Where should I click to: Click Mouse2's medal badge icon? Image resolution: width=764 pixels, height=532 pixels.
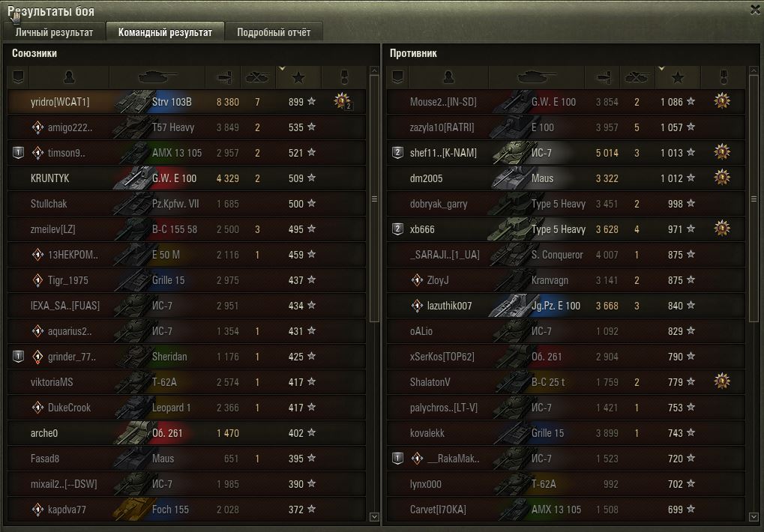pos(722,101)
